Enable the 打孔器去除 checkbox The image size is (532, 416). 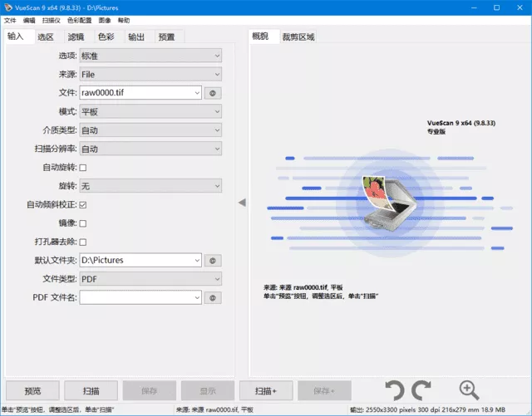click(83, 242)
